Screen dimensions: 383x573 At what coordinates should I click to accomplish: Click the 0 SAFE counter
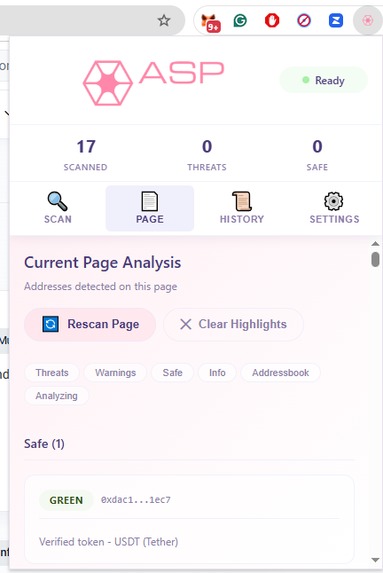[317, 155]
